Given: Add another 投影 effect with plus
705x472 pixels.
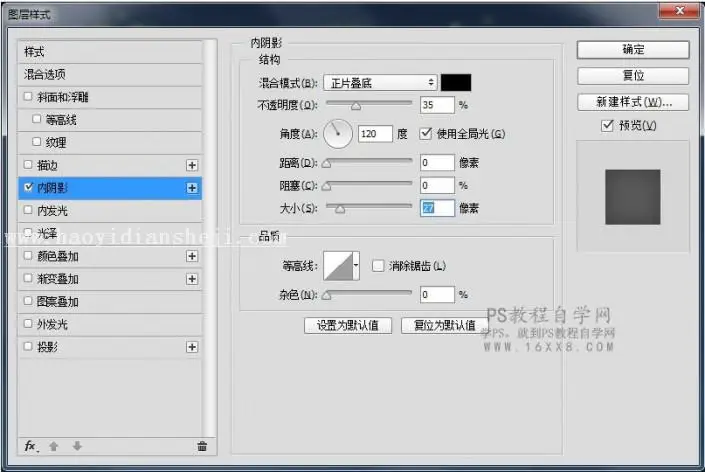Looking at the screenshot, I should tap(192, 347).
